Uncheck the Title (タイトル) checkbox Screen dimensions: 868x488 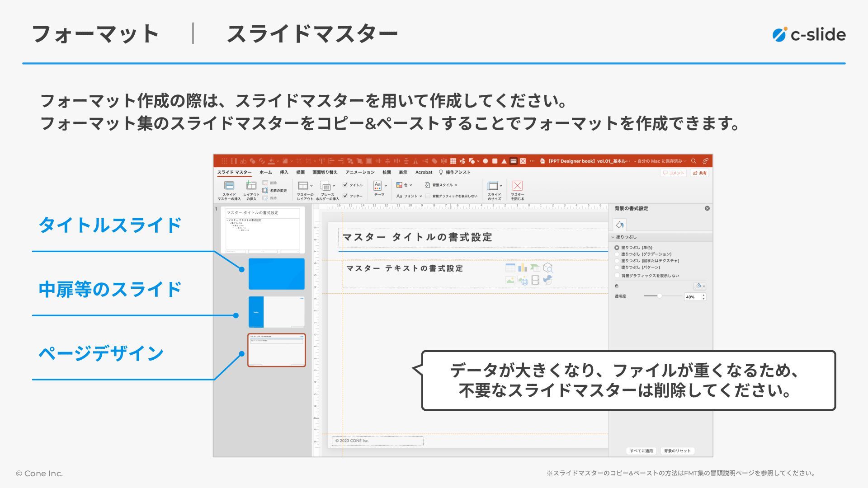345,185
